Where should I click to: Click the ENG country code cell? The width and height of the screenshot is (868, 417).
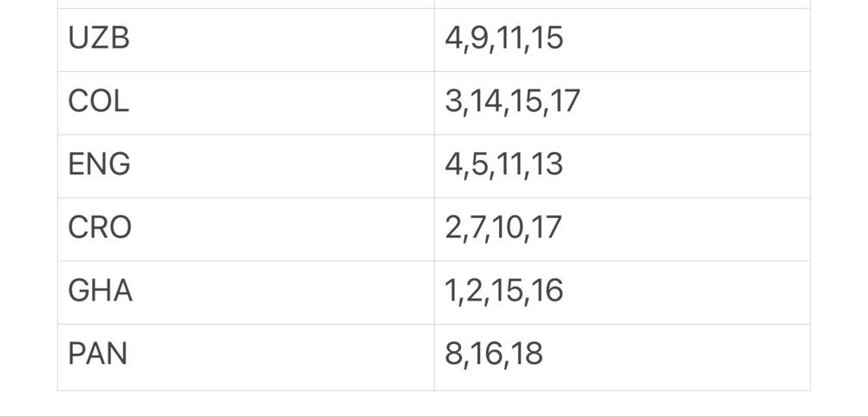(246, 166)
